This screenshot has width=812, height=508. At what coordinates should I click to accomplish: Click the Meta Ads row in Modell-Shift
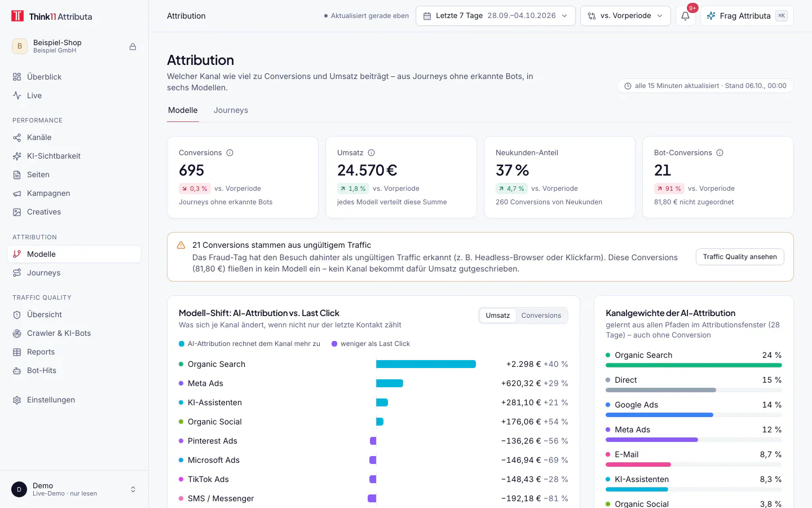tap(373, 383)
